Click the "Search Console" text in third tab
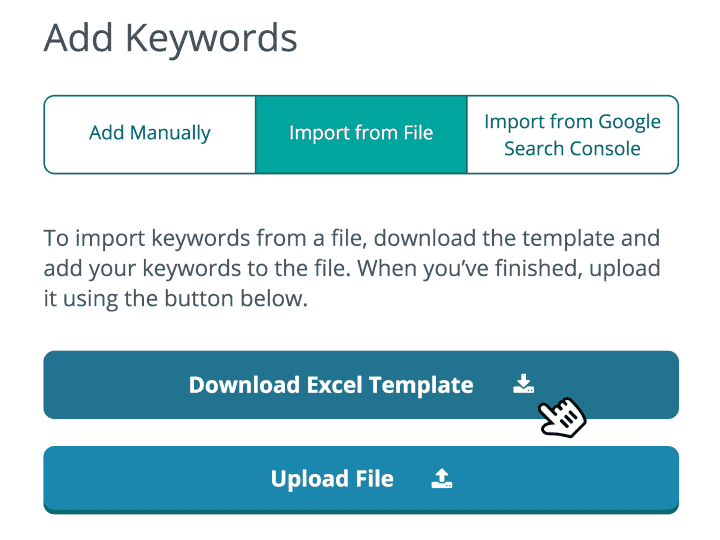Image resolution: width=720 pixels, height=540 pixels. tap(572, 149)
